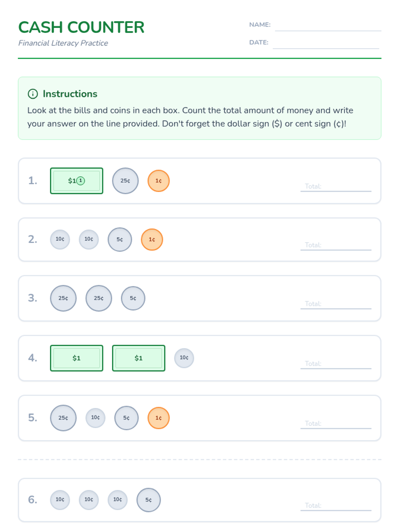Click the orange 1¢ coin in problem 1
The height and width of the screenshot is (532, 399).
159,181
